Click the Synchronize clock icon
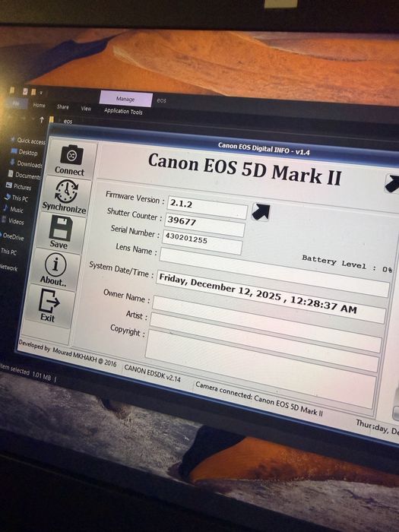399x532 pixels. 67,192
